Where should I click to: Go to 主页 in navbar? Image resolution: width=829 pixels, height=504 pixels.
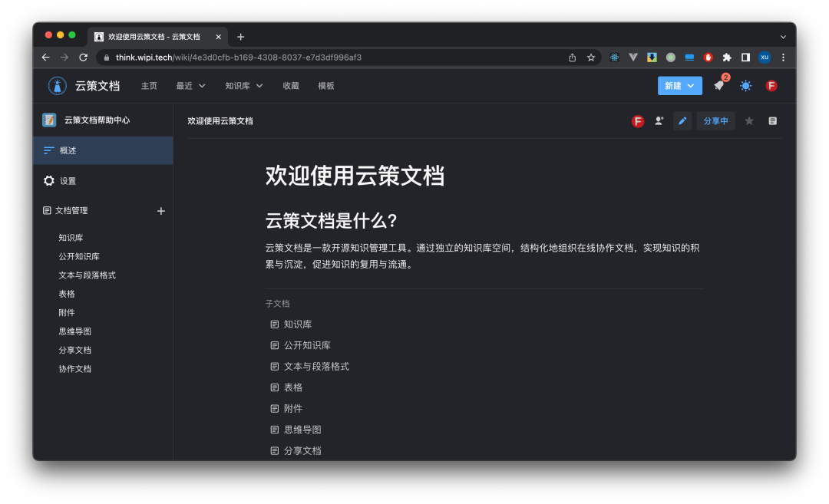149,86
